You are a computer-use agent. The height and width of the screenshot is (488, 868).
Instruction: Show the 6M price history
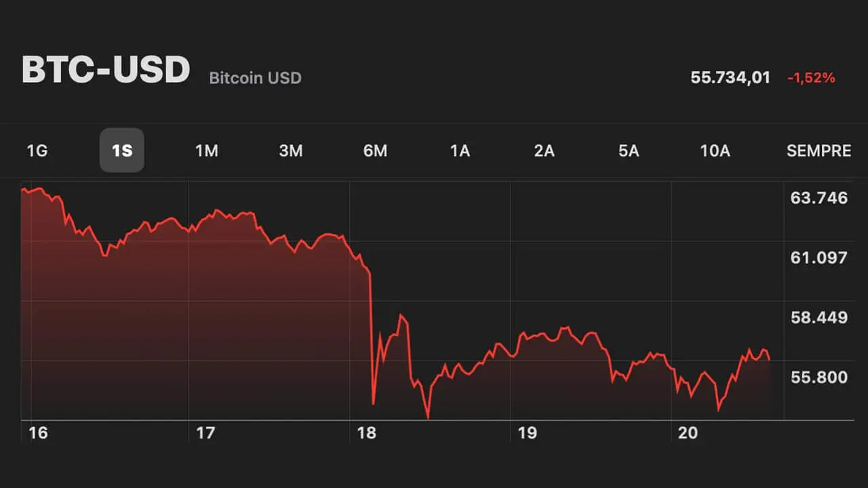(x=375, y=150)
